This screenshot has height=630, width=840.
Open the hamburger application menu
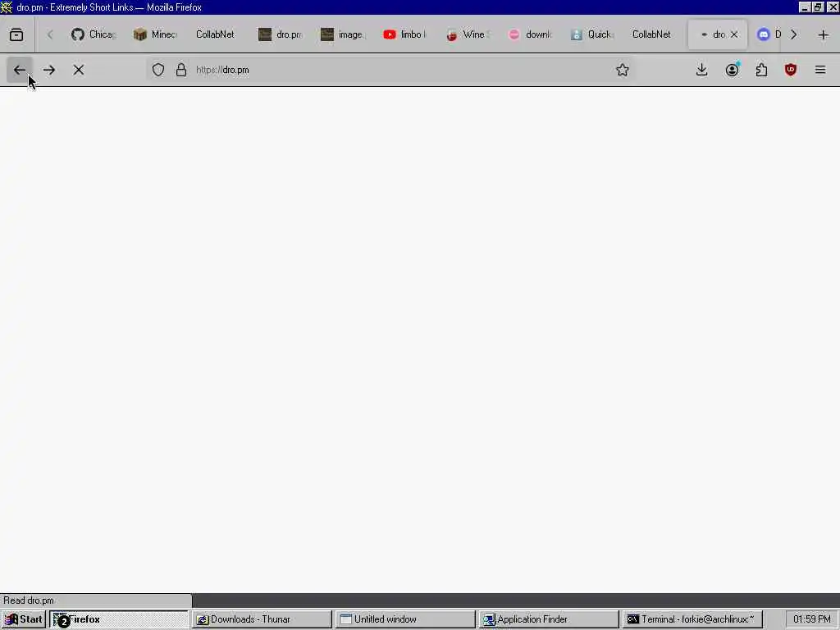(820, 70)
